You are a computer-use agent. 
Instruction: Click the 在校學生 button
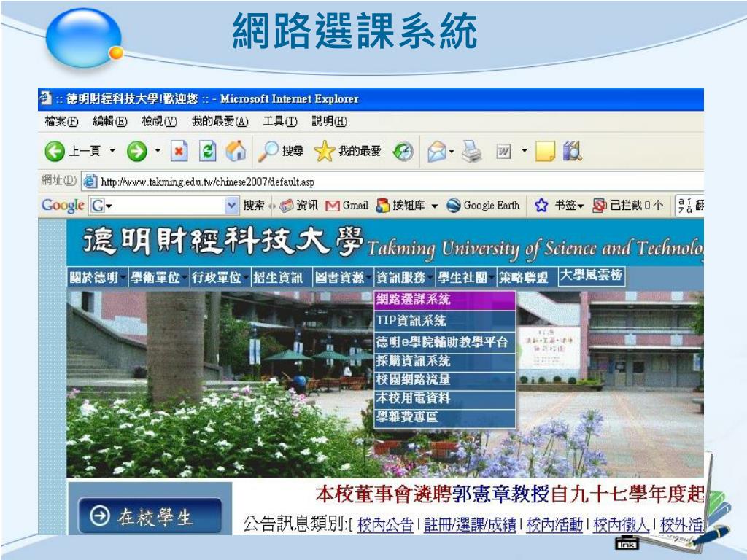tap(150, 516)
